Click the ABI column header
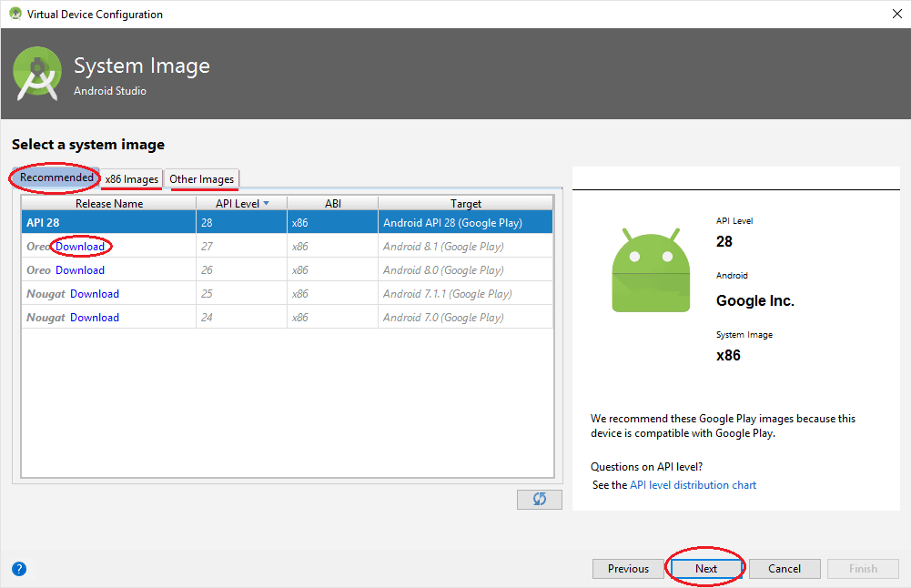911x588 pixels. (333, 203)
